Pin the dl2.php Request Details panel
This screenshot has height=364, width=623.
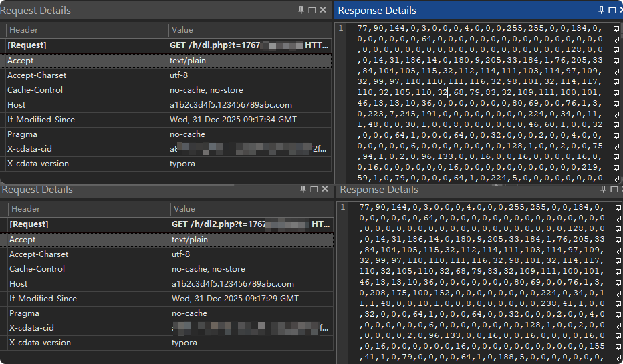click(303, 190)
